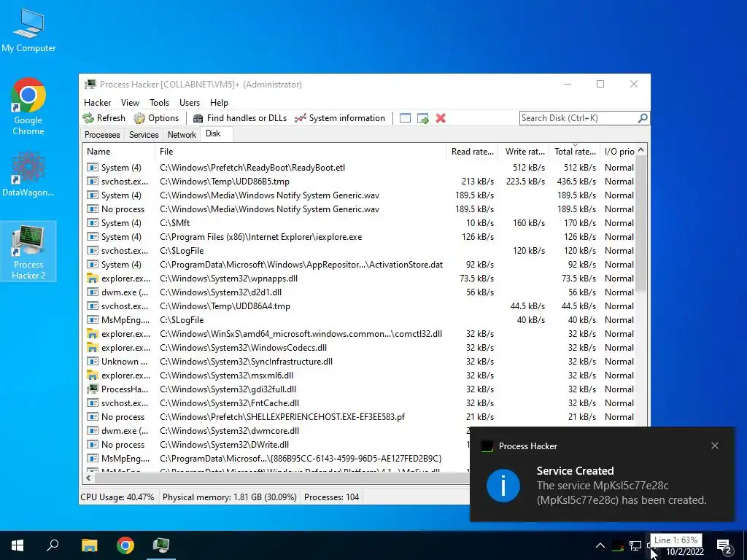Screen dimensions: 747x560
Task: Sort by the Name column header
Action: click(118, 152)
